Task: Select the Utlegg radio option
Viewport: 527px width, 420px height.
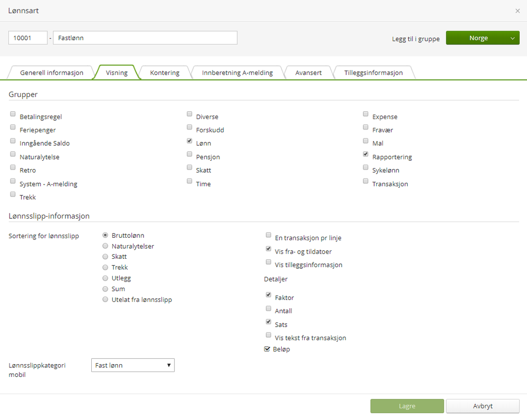Action: point(105,278)
